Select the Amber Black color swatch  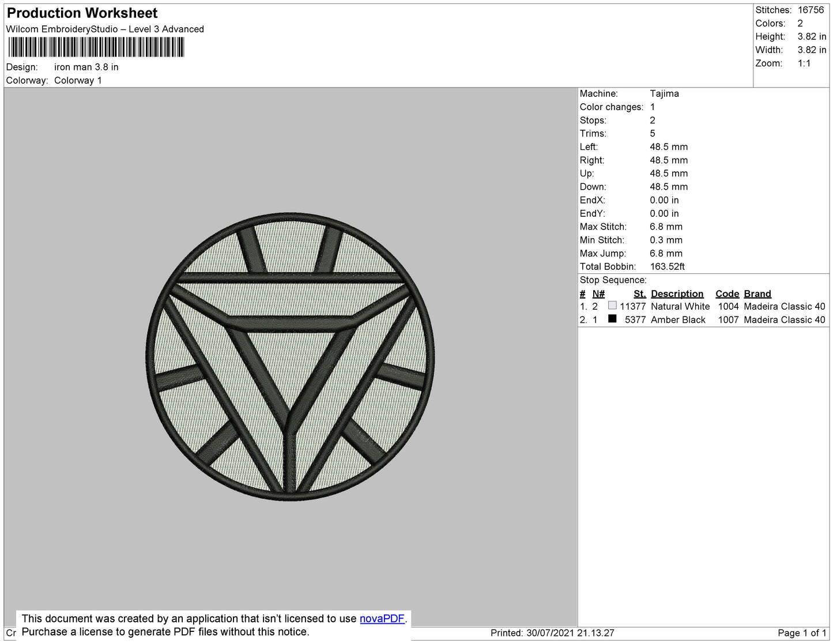pos(612,319)
